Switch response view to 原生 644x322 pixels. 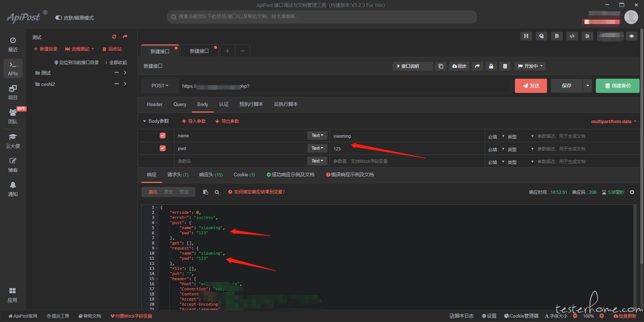tap(168, 192)
